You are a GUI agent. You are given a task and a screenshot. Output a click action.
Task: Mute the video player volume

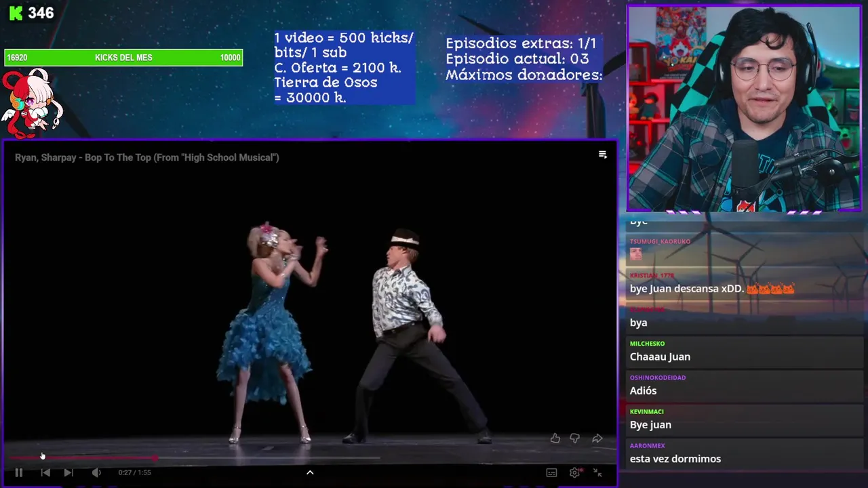(96, 472)
